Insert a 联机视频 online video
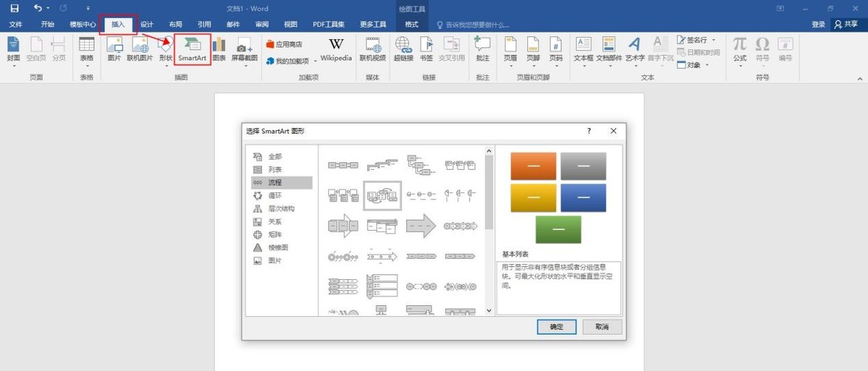The image size is (868, 371). (373, 50)
